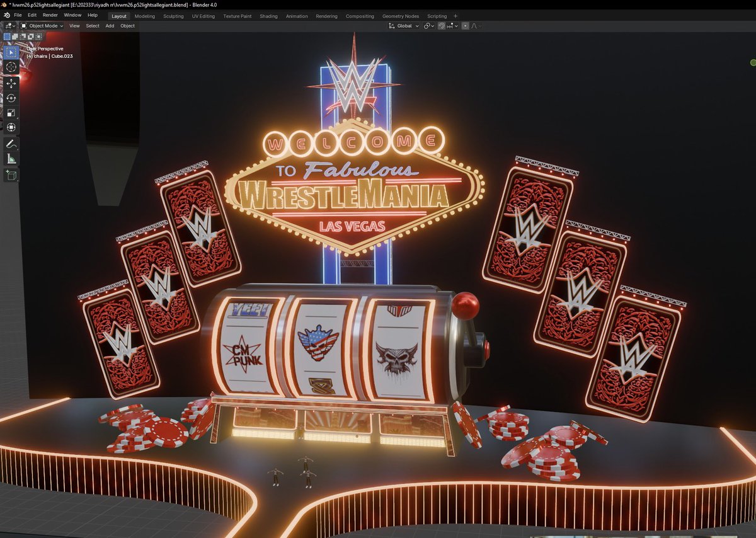Open the editor type selector

(x=9, y=25)
